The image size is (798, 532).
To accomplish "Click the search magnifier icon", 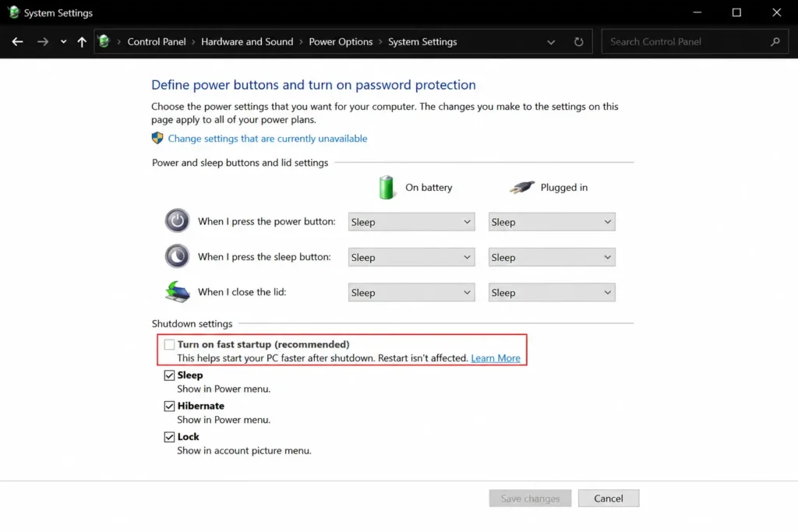I will pyautogui.click(x=775, y=42).
